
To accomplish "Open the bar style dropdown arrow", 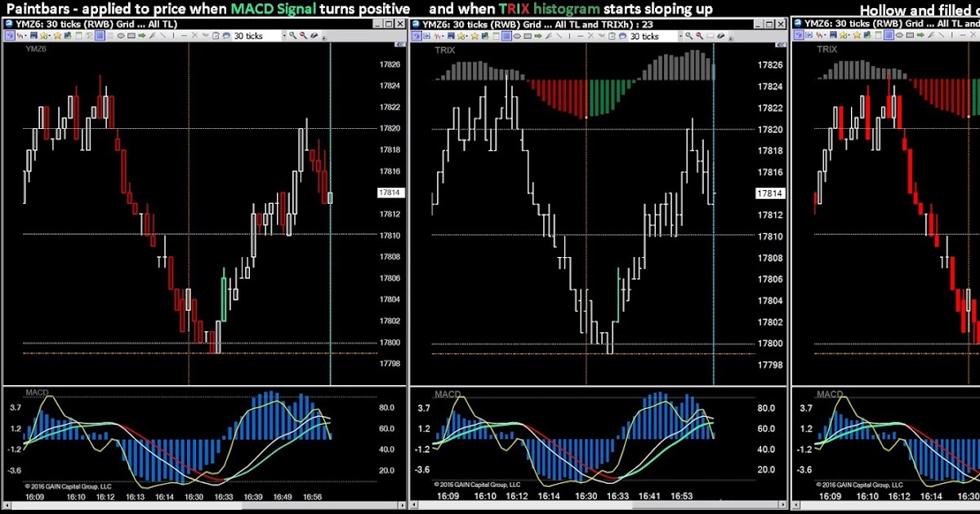I will coord(25,37).
